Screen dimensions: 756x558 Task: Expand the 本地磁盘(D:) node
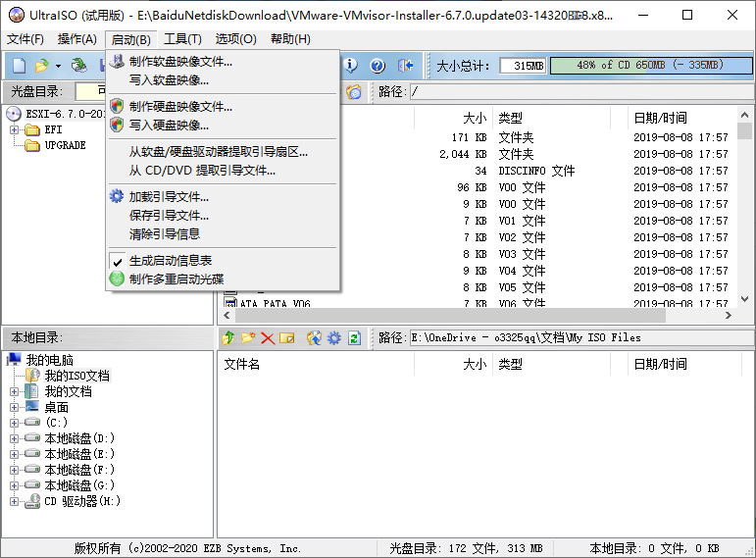point(14,439)
